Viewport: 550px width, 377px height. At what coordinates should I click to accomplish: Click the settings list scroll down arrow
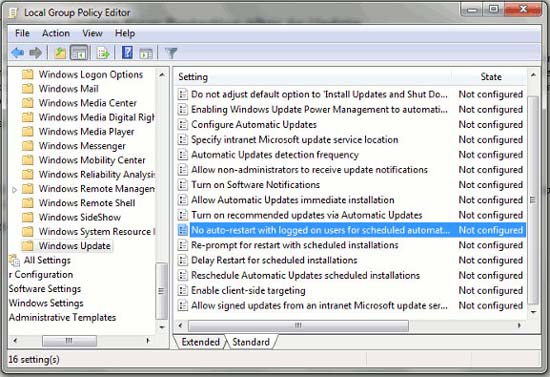(533, 312)
